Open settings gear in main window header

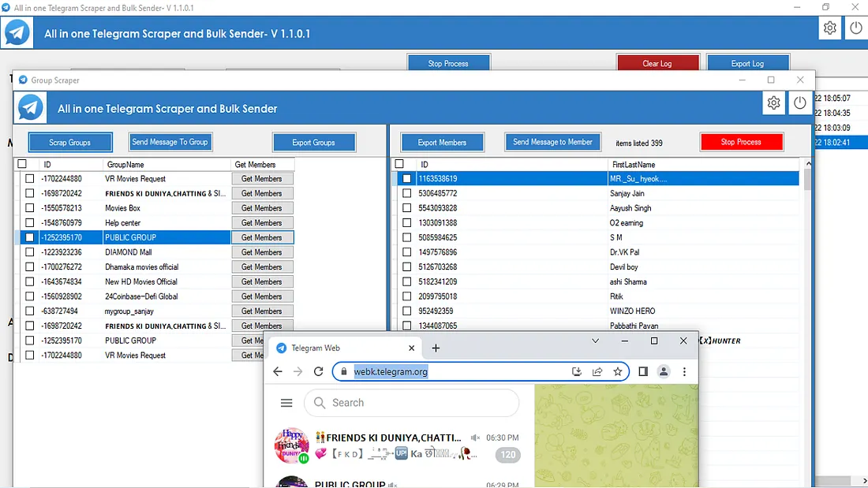tap(829, 28)
